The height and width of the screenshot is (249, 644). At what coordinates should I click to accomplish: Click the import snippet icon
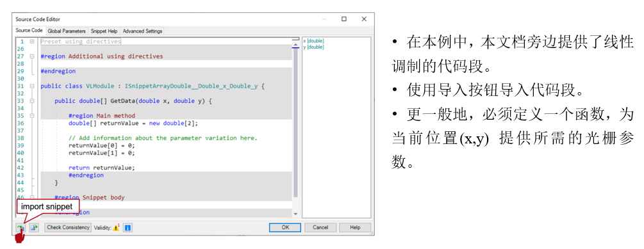[21, 228]
